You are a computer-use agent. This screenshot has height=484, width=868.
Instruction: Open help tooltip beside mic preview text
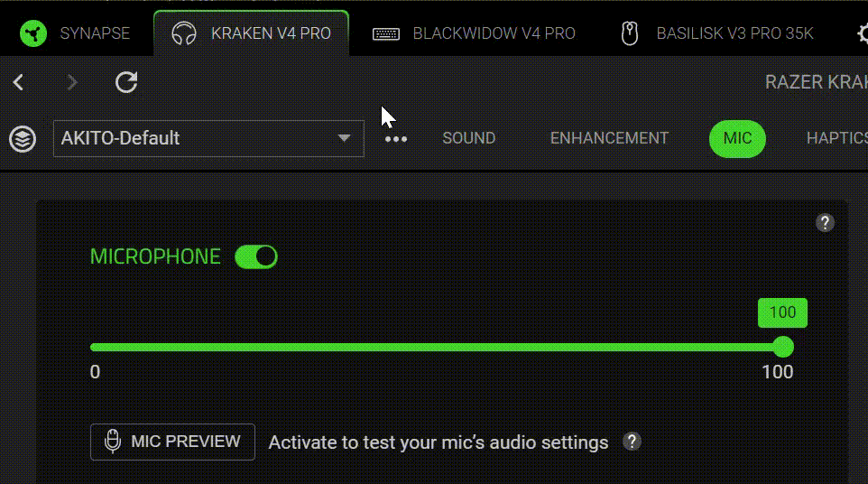point(632,442)
